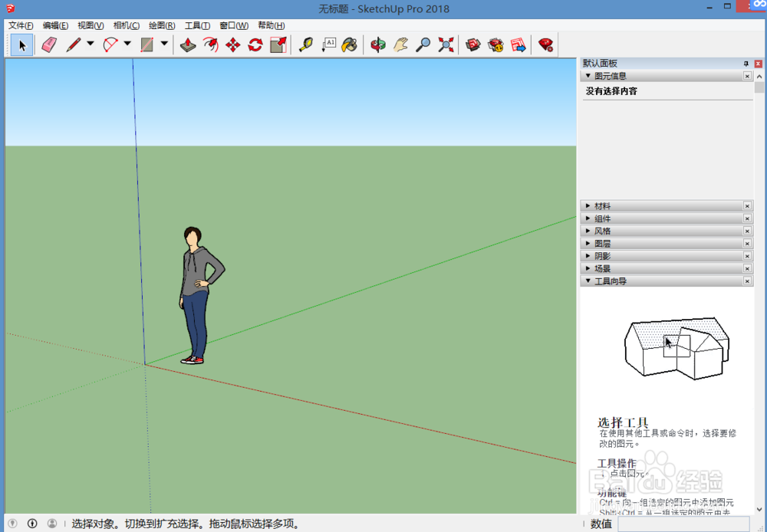Viewport: 767px width, 532px height.
Task: Close the 材料 panel section
Action: click(747, 206)
